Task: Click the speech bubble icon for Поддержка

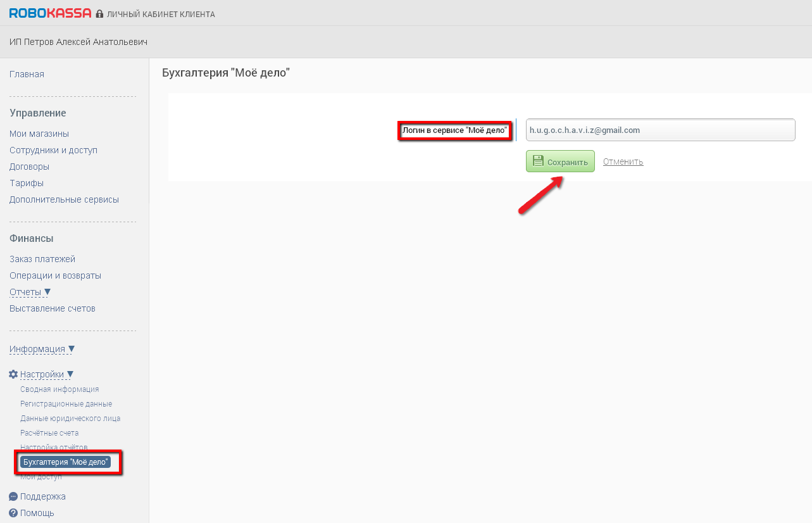Action: 13,496
